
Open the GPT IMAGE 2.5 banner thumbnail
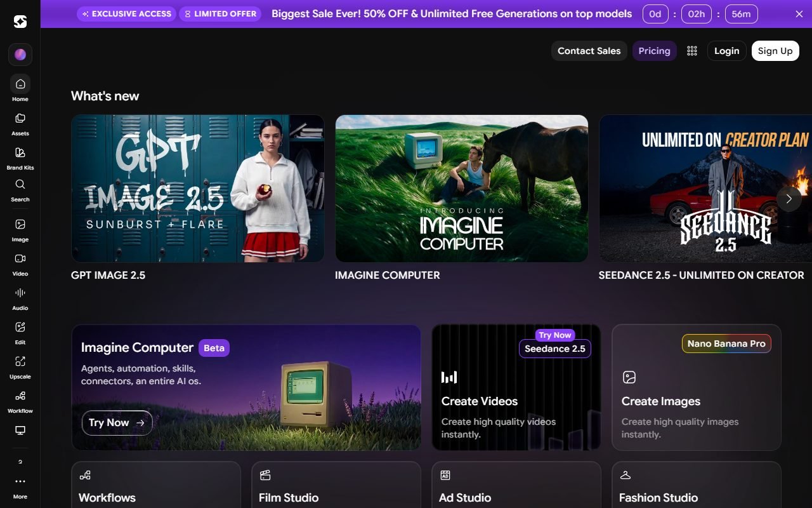coord(198,189)
